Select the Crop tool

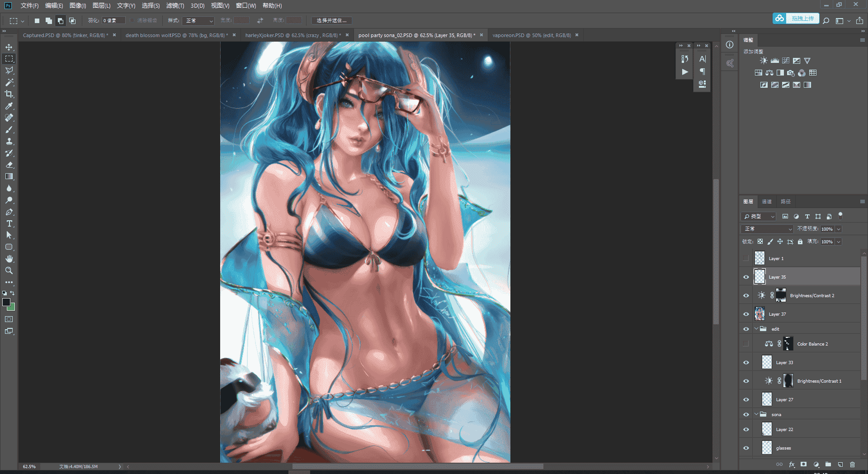9,94
